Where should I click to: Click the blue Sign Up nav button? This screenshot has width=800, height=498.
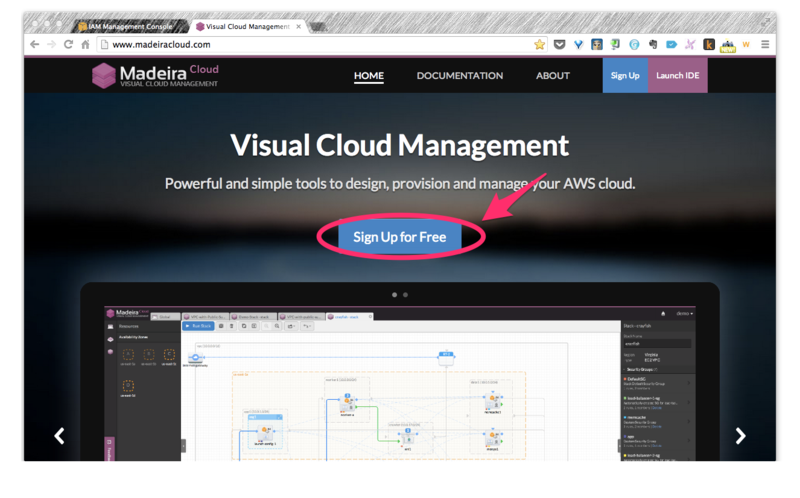point(625,75)
